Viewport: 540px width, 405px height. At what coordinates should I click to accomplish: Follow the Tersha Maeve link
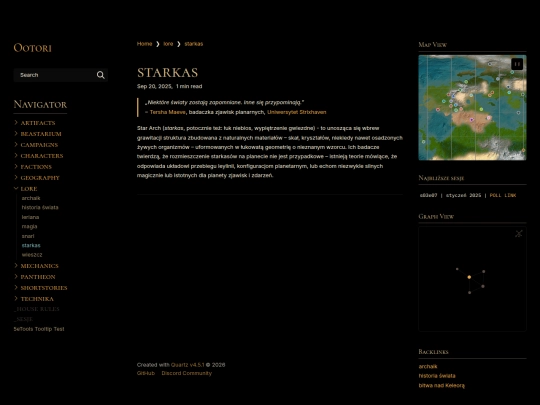(x=168, y=112)
